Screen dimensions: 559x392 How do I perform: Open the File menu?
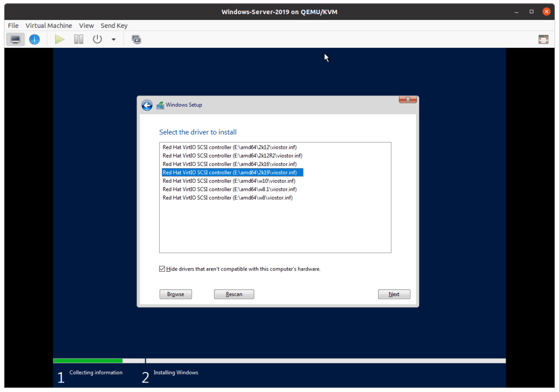(x=13, y=26)
